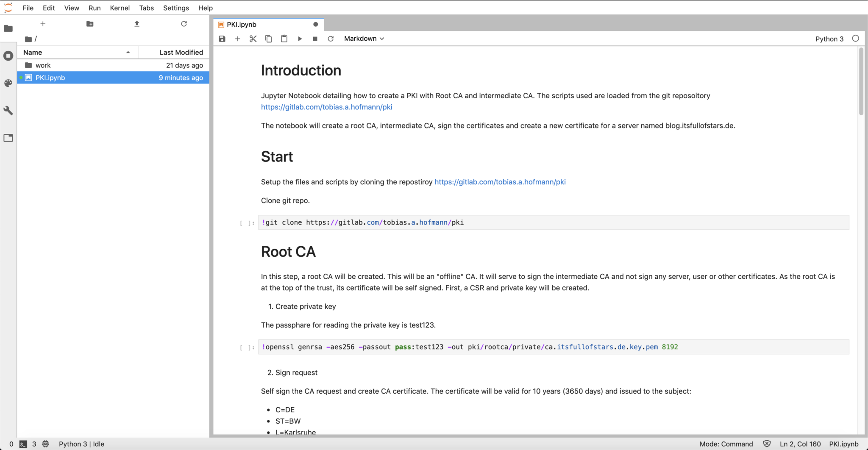Image resolution: width=868 pixels, height=450 pixels.
Task: Restart the kernel with the refresh icon
Action: 331,39
